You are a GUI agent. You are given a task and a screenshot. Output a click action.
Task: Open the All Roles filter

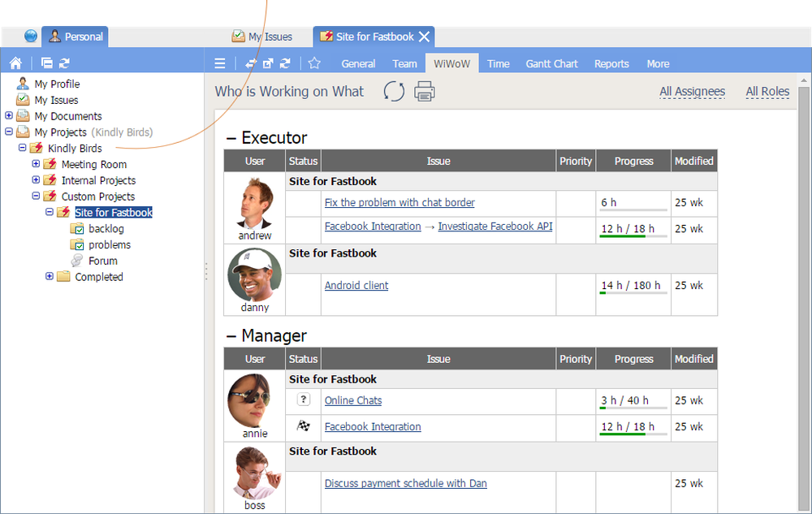click(x=767, y=92)
